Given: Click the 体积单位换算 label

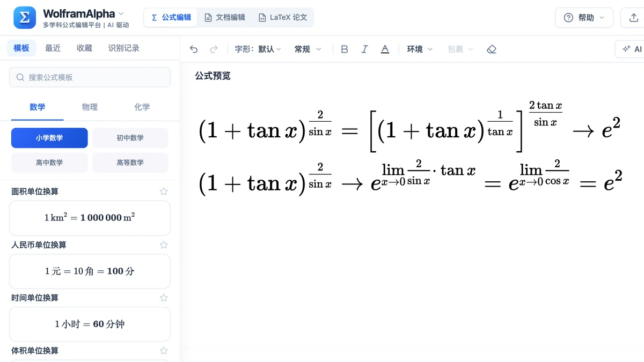Looking at the screenshot, I should pos(35,351).
